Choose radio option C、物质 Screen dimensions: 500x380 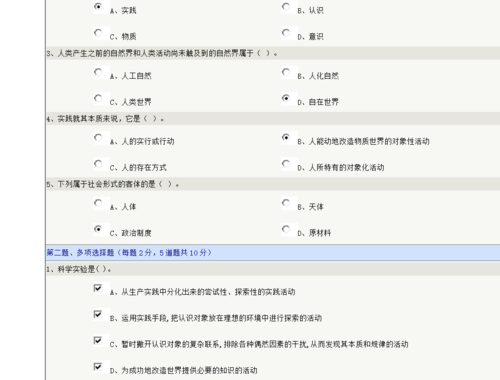click(x=98, y=33)
